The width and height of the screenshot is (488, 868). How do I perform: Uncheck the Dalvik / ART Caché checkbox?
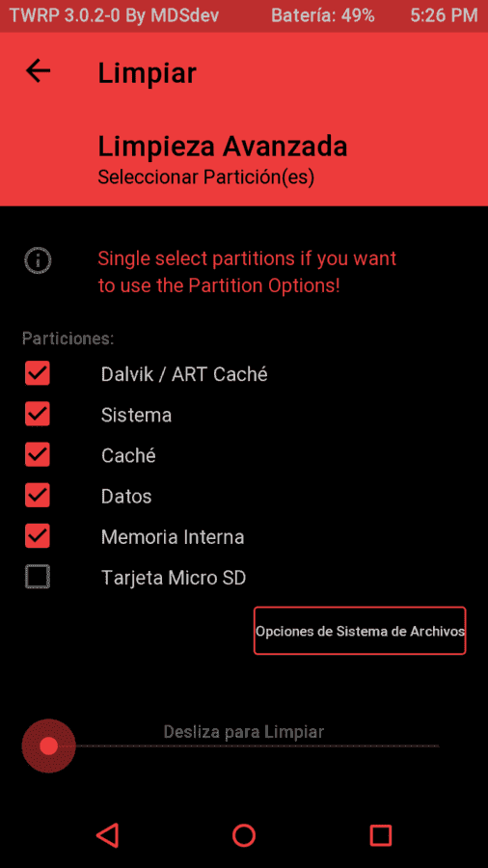click(37, 373)
